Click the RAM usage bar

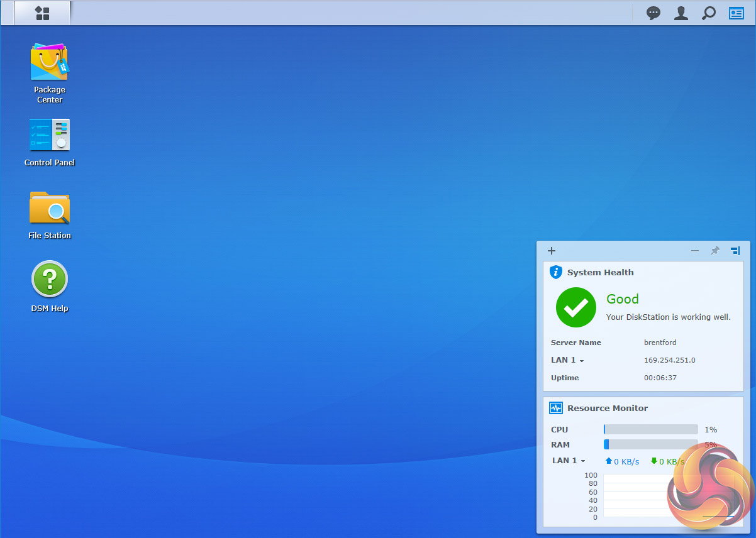pos(651,444)
